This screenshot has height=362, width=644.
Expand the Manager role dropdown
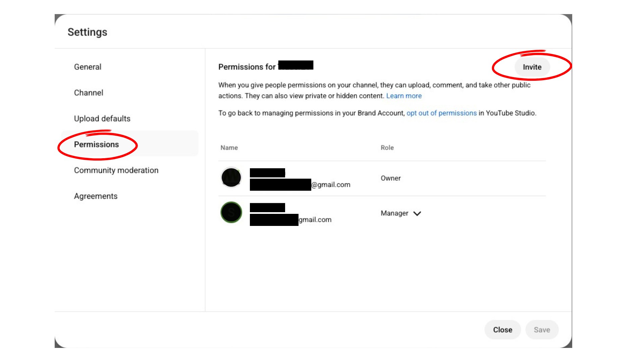coord(417,213)
